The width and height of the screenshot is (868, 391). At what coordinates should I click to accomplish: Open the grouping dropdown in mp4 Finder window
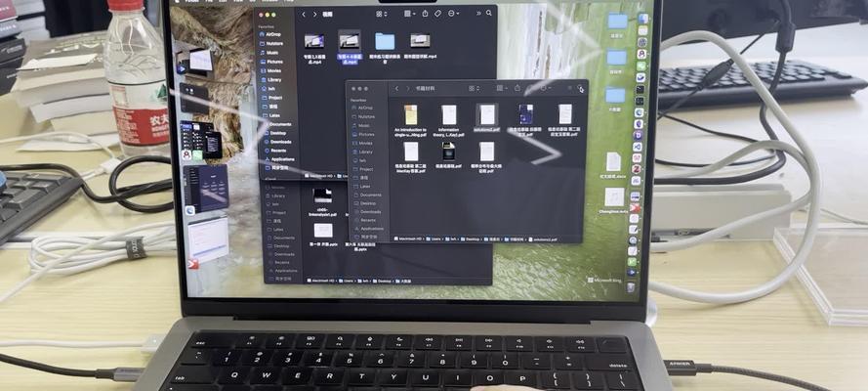pos(409,13)
